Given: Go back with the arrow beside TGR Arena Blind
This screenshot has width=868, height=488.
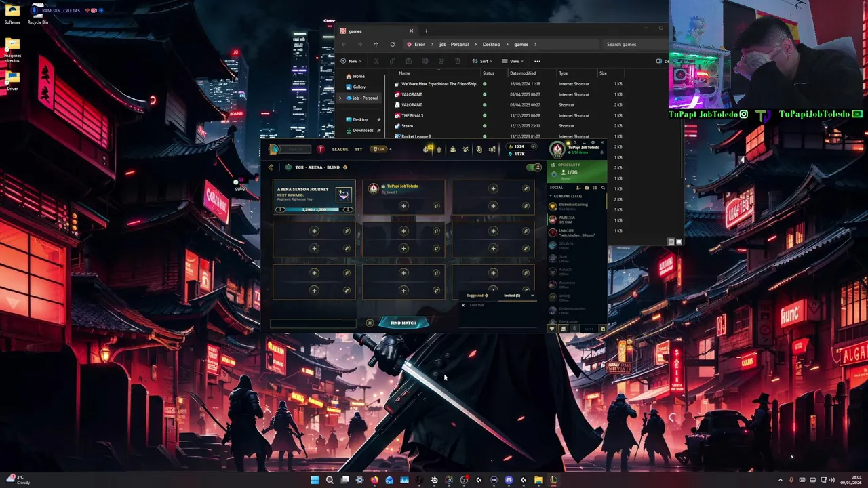Looking at the screenshot, I should [x=271, y=167].
